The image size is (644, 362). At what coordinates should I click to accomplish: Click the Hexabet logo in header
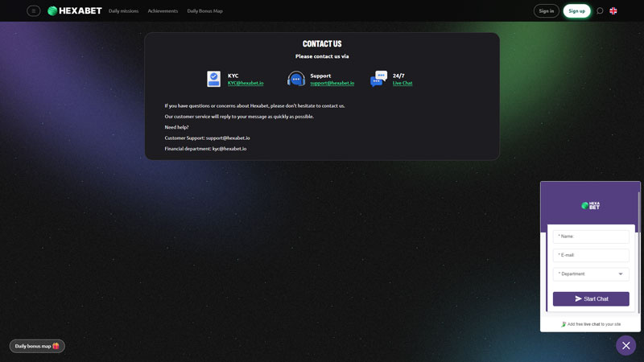click(x=75, y=11)
